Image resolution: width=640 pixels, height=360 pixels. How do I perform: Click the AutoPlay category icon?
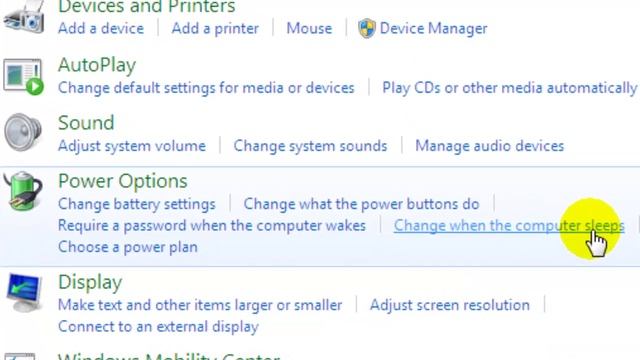point(24,77)
